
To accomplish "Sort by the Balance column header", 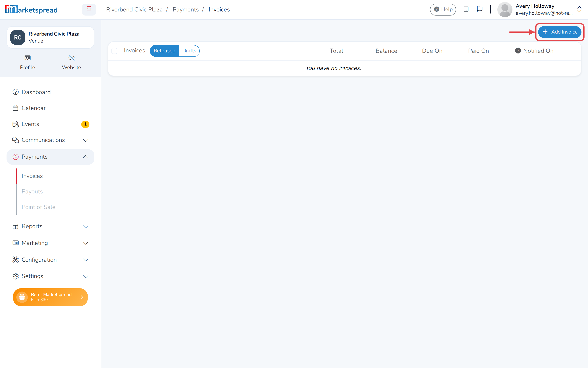I will 386,51.
